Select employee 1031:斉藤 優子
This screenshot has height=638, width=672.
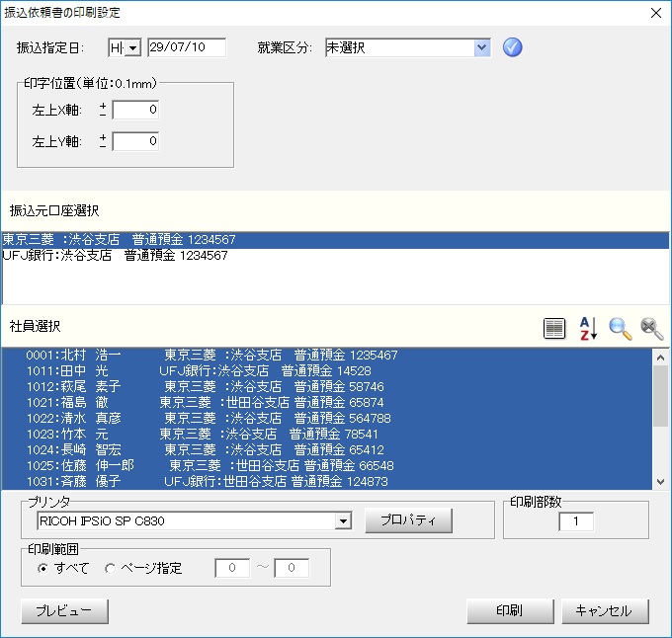pyautogui.click(x=326, y=482)
